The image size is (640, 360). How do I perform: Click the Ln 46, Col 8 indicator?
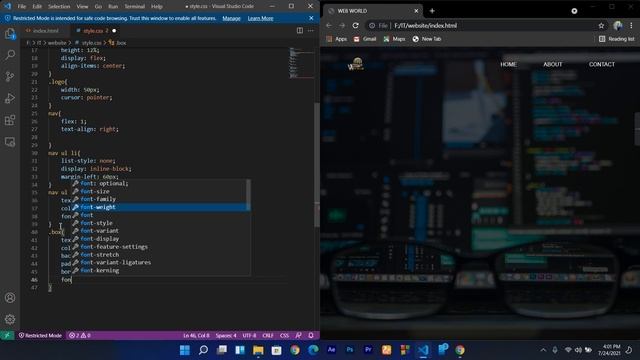tap(196, 335)
